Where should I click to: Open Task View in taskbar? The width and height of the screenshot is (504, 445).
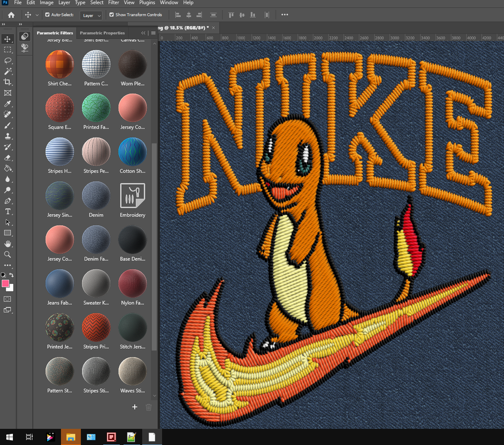29,437
